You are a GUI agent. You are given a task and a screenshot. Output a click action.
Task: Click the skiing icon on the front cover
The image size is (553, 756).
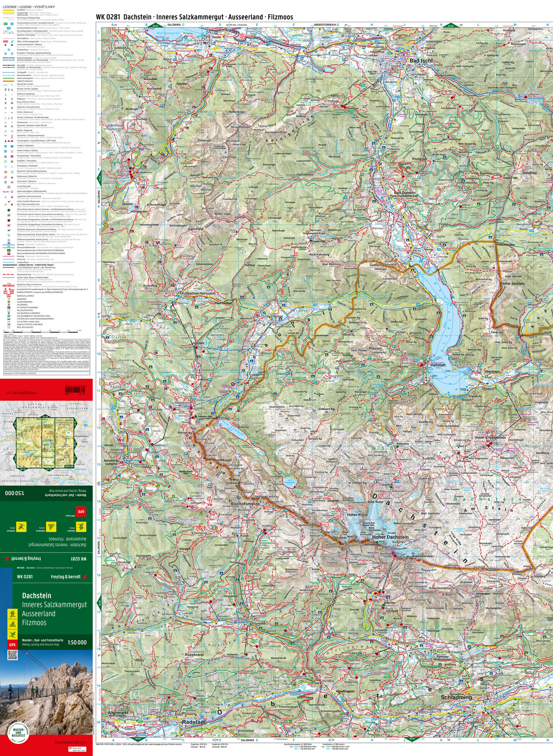[x=12, y=635]
